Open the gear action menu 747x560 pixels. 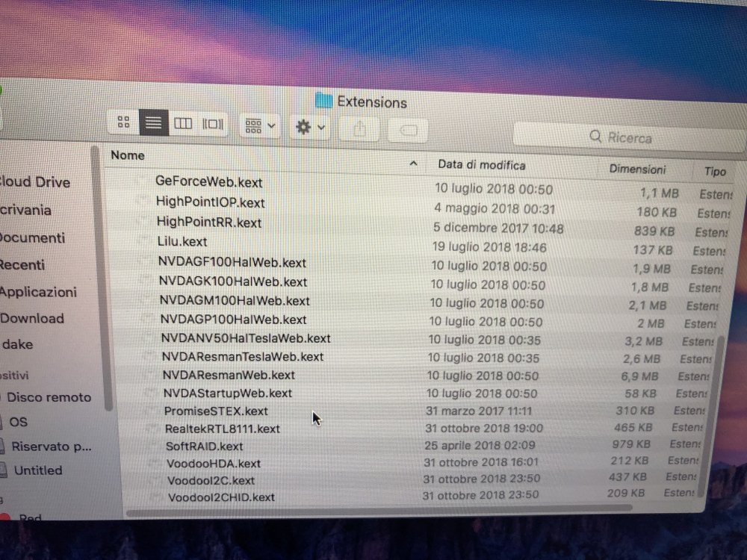(x=310, y=128)
